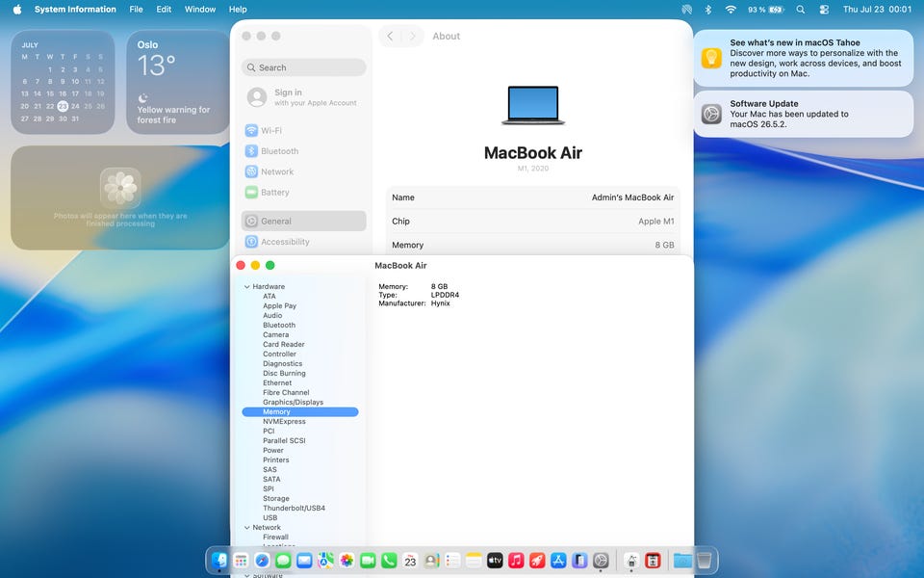Viewport: 924px width, 578px height.
Task: Select Thunderbolt/USB4 in the hardware list
Action: pyautogui.click(x=295, y=508)
